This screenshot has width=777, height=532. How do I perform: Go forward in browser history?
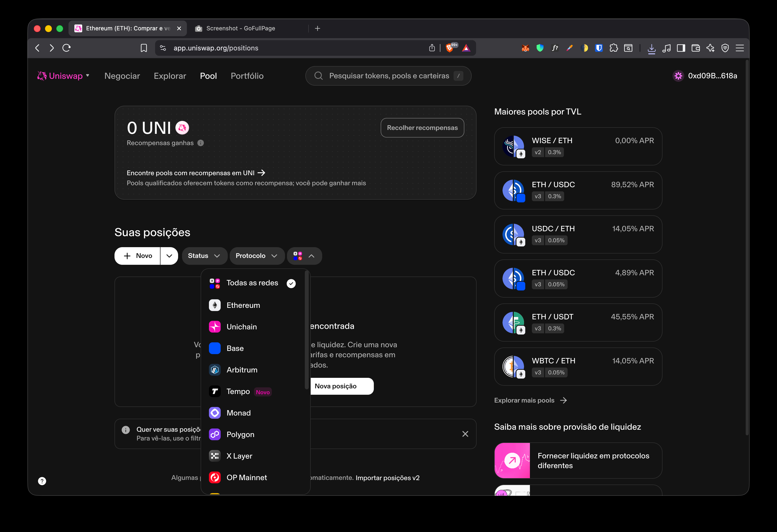pos(52,48)
